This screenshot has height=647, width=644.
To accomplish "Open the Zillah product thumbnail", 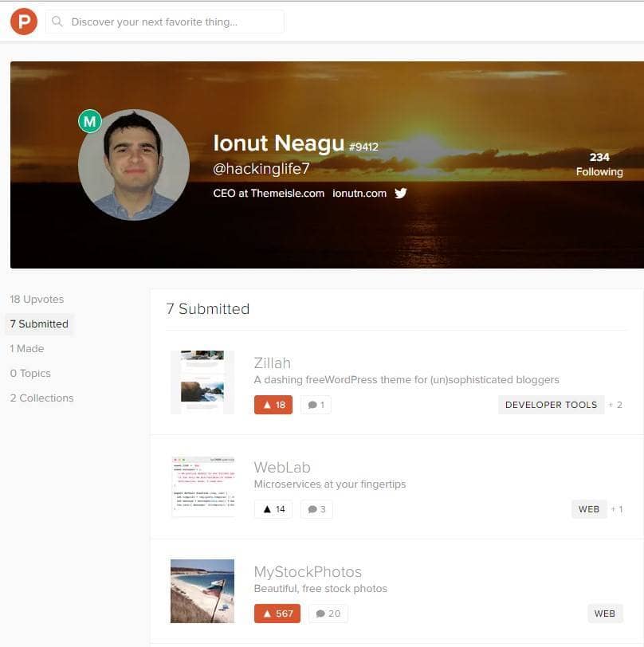I will pos(202,382).
